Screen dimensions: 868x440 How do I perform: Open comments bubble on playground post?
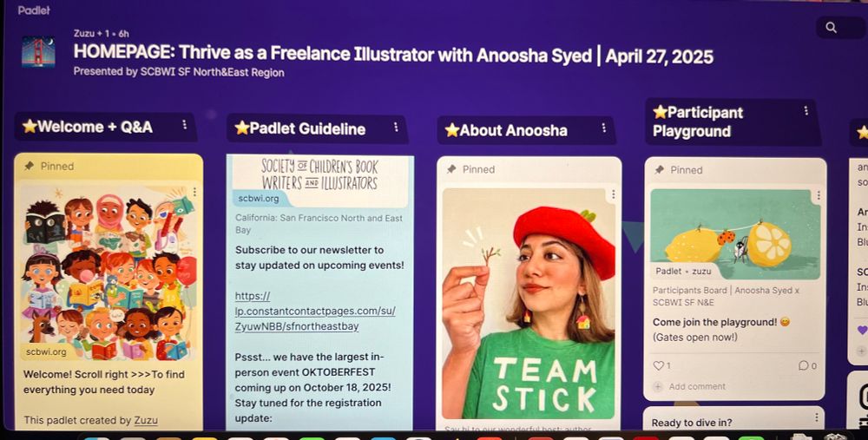(x=803, y=365)
